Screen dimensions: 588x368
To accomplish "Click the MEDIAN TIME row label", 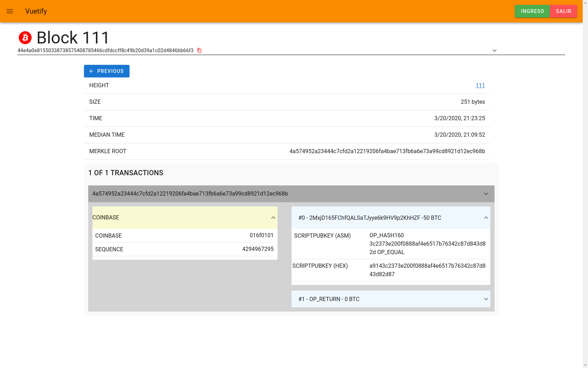I will [x=107, y=135].
